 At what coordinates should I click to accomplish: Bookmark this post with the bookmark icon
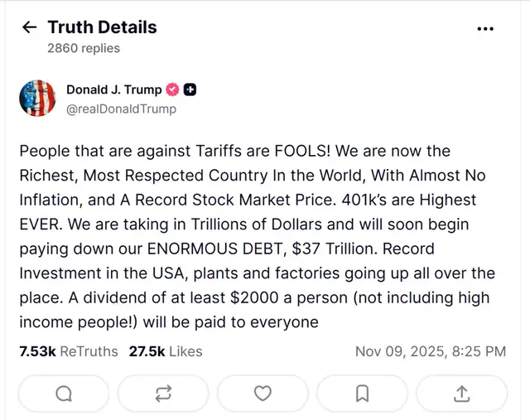362,393
